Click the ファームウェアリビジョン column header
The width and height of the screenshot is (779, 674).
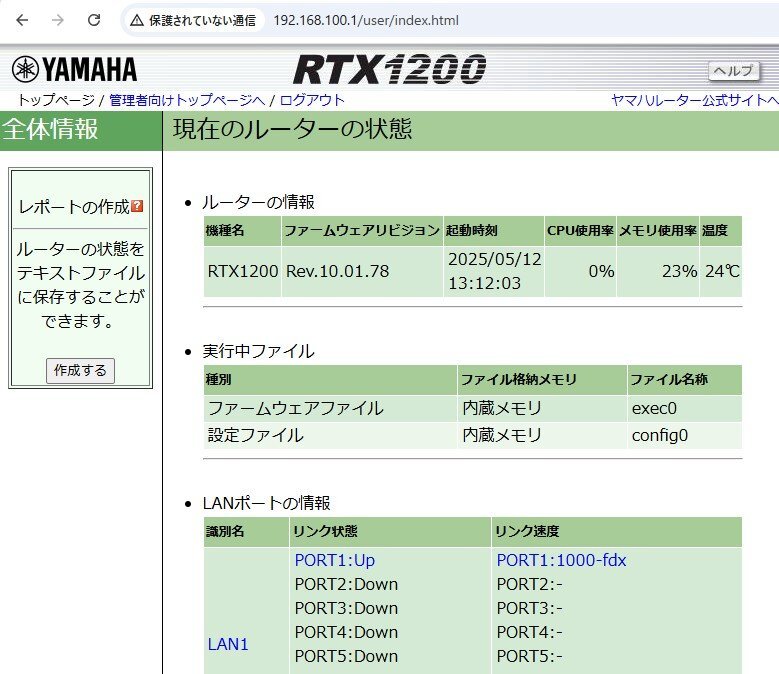tap(362, 230)
